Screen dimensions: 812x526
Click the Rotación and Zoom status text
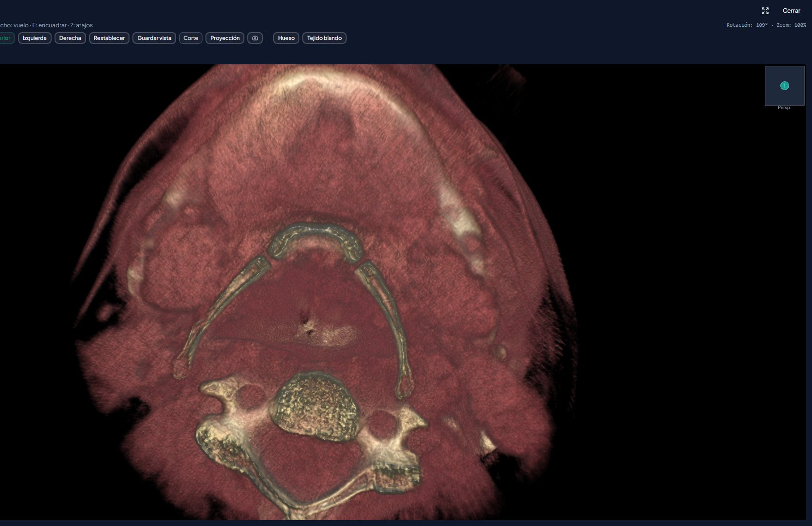click(766, 25)
